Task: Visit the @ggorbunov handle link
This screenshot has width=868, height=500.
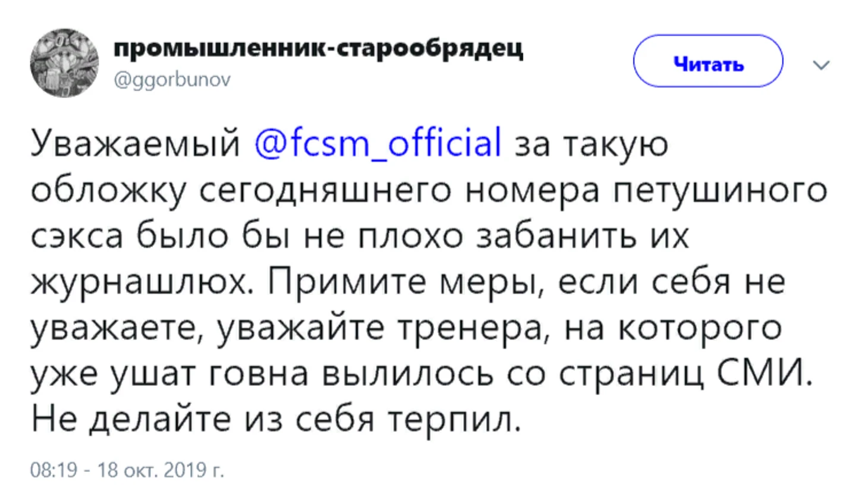Action: point(172,80)
